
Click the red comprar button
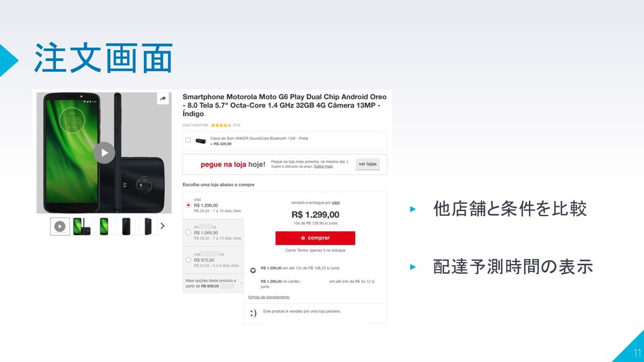coord(315,238)
